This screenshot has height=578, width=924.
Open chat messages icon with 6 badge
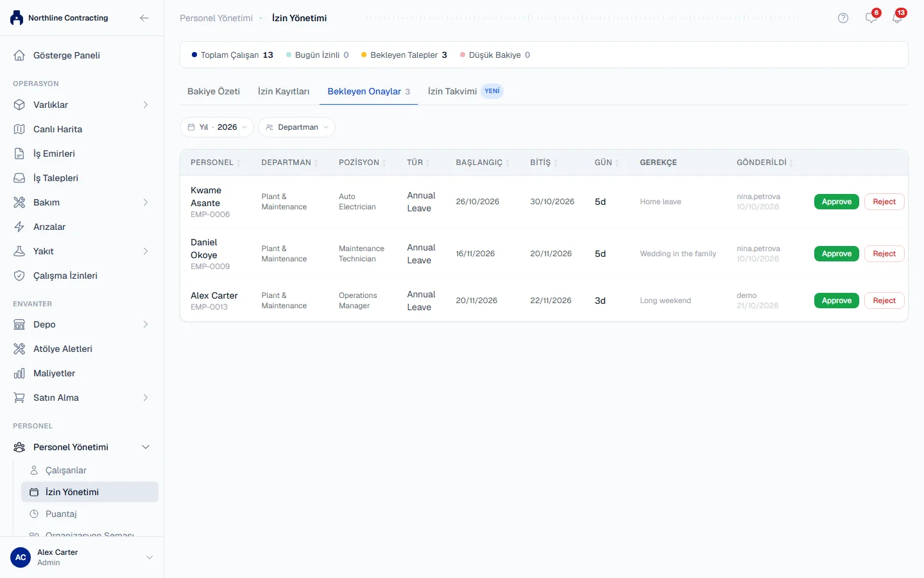click(x=871, y=17)
